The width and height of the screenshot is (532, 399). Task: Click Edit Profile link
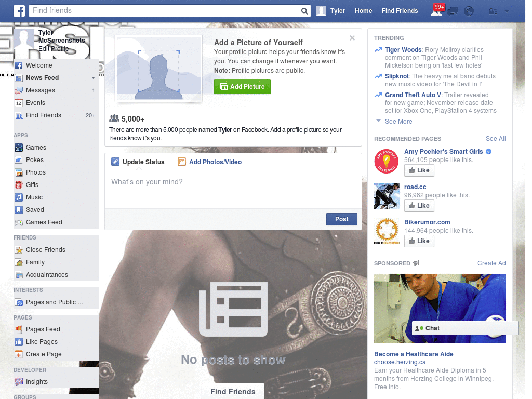point(54,48)
